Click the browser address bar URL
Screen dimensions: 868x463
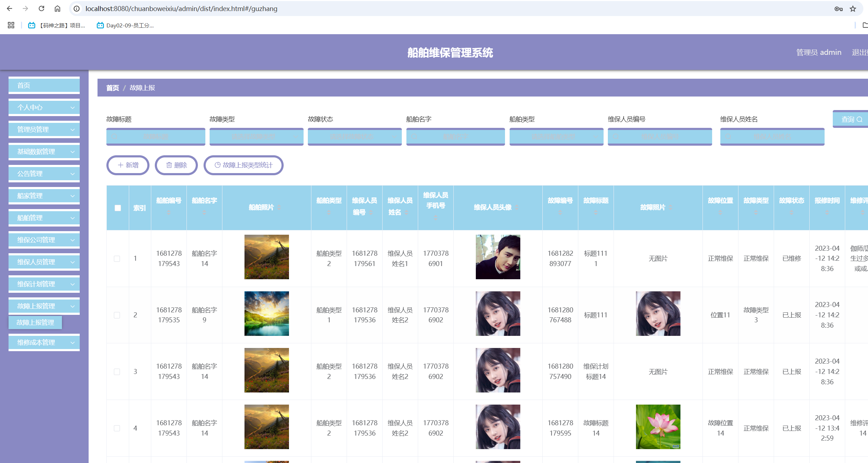(x=181, y=9)
